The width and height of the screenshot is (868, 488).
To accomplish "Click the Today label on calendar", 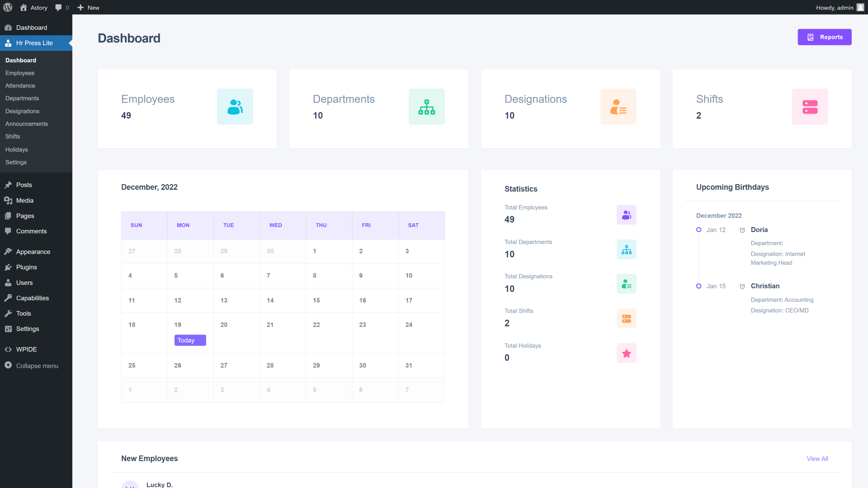I will [x=190, y=340].
